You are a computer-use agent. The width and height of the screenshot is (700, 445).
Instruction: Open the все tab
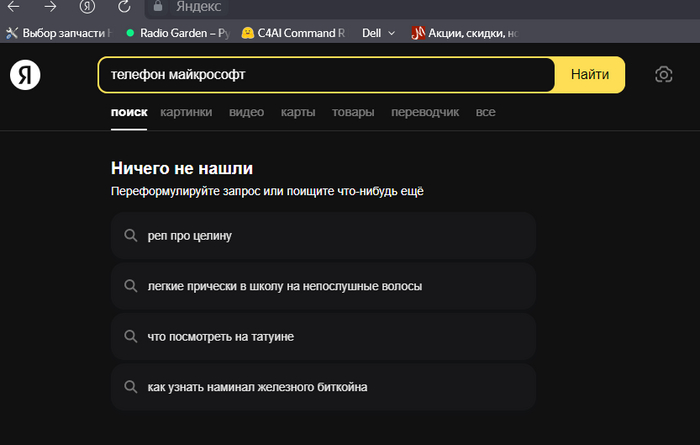pyautogui.click(x=485, y=112)
